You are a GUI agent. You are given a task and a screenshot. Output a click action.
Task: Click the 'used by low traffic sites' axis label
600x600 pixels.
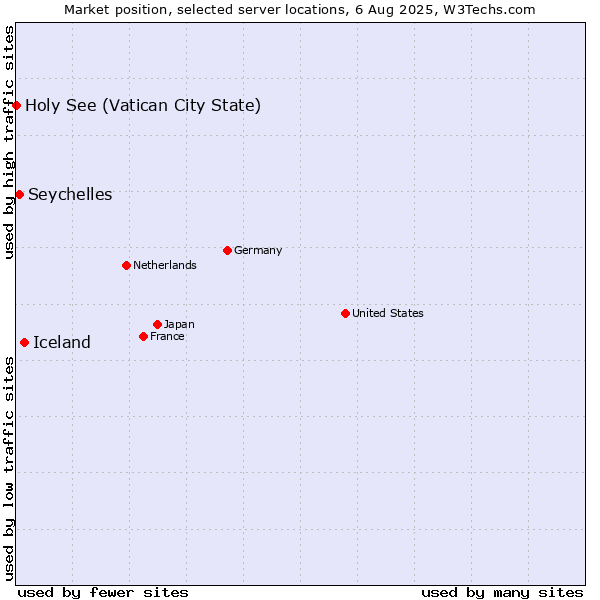coord(8,469)
